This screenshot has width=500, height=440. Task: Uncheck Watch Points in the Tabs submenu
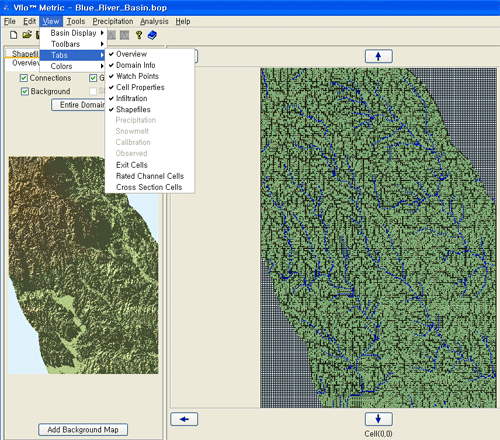pyautogui.click(x=150, y=76)
